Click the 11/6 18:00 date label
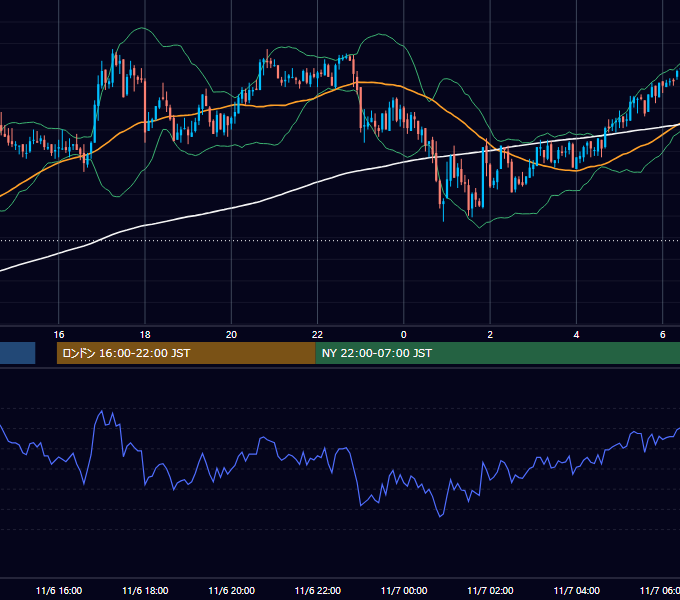This screenshot has width=680, height=600. click(x=145, y=590)
